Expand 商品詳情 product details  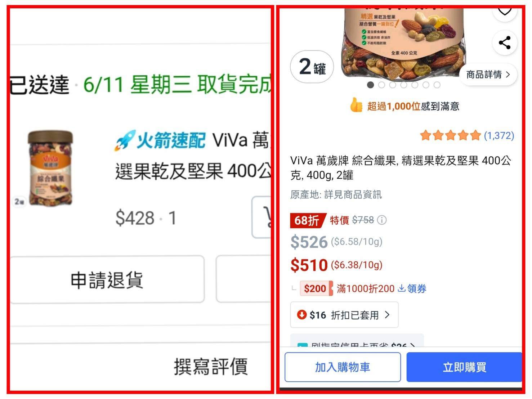pyautogui.click(x=488, y=75)
